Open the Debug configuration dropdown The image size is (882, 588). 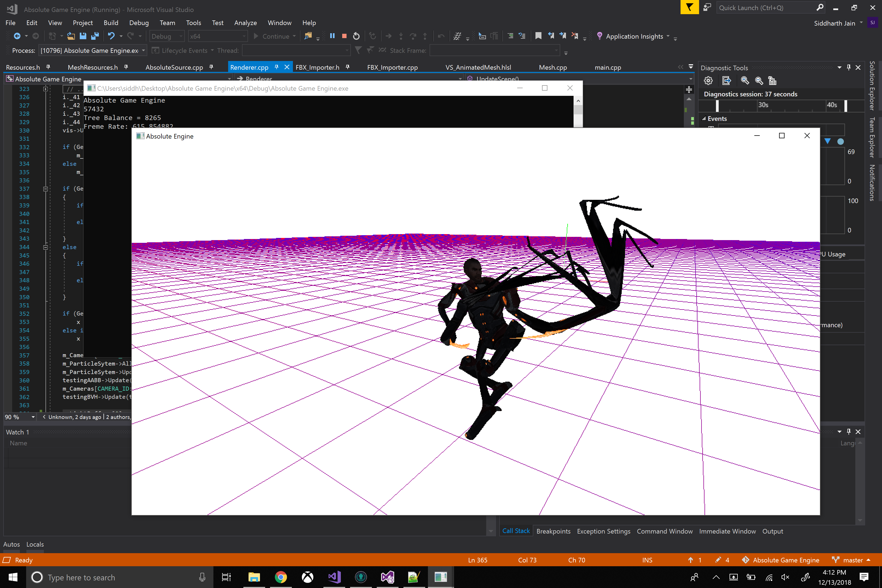tap(167, 36)
